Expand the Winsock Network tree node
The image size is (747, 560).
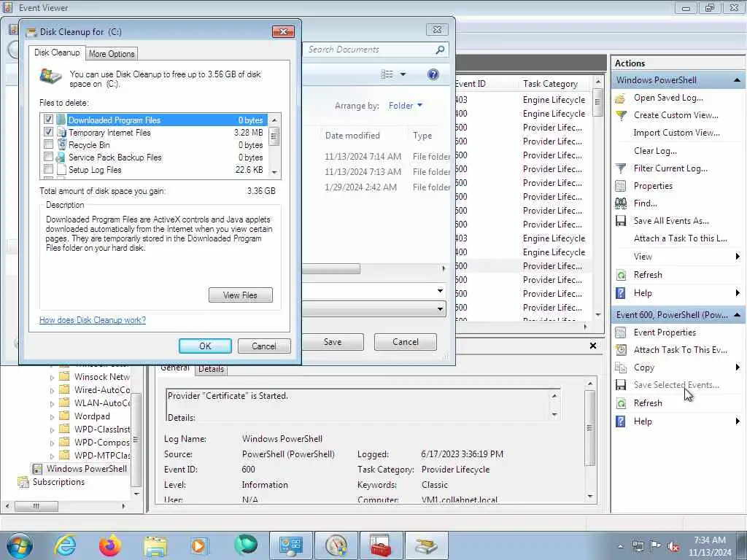(x=52, y=377)
